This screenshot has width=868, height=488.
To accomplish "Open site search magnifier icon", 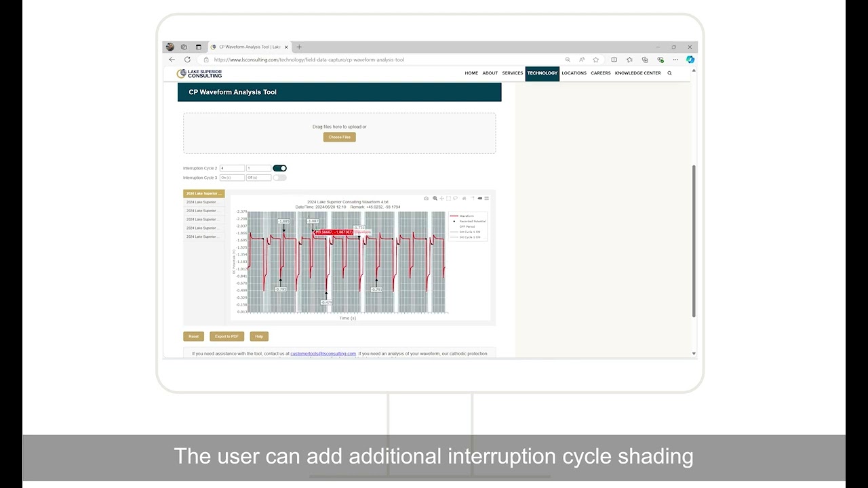I will pos(669,73).
